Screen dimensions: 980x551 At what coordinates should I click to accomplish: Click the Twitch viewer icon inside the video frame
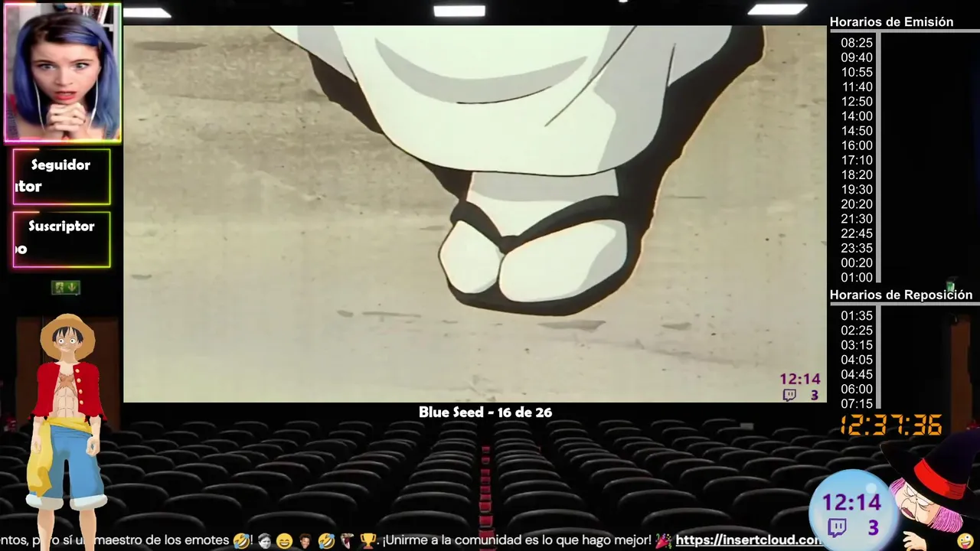(x=789, y=395)
